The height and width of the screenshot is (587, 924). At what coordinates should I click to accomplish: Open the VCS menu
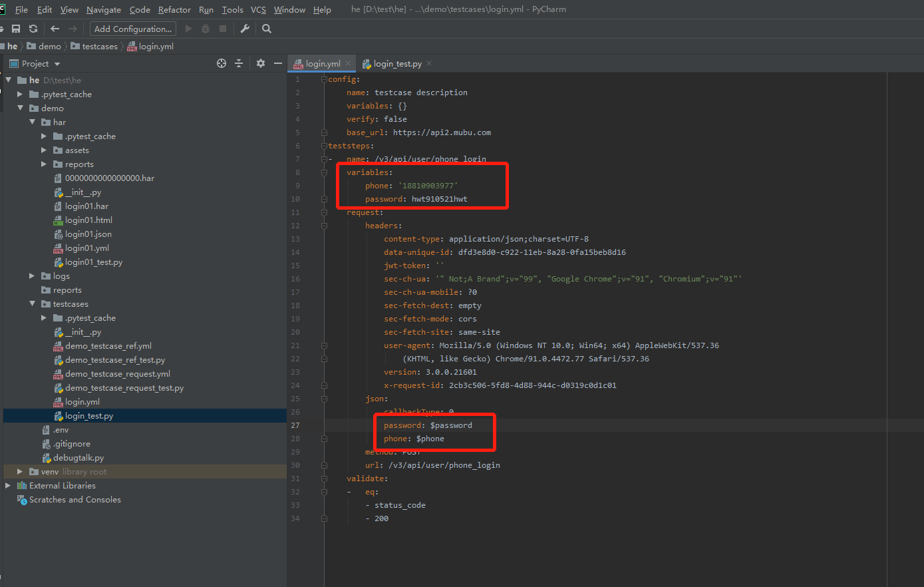(x=258, y=9)
